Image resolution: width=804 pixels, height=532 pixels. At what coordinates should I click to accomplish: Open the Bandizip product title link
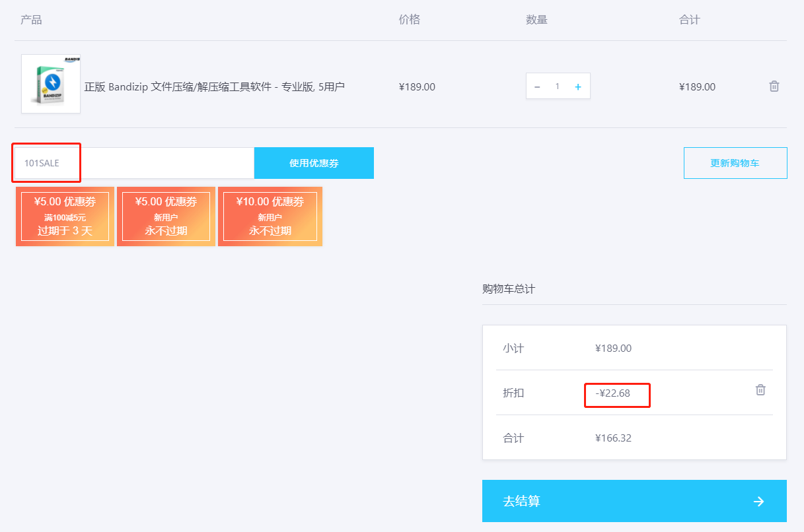[214, 86]
